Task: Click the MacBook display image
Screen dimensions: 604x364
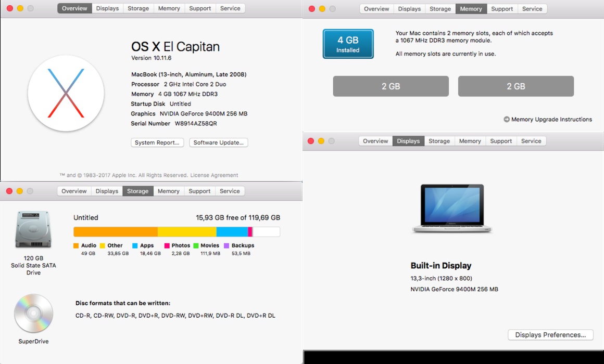Action: pyautogui.click(x=452, y=209)
